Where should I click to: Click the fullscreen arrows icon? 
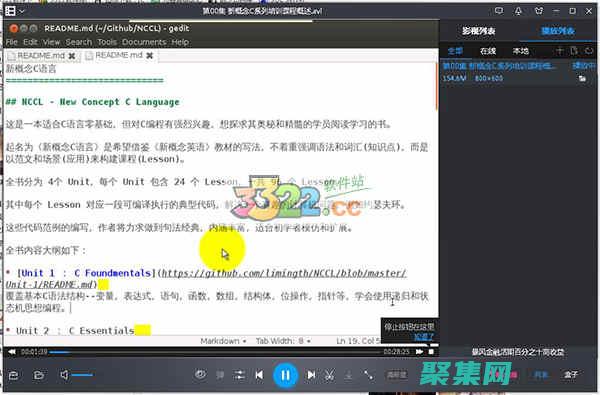click(368, 375)
